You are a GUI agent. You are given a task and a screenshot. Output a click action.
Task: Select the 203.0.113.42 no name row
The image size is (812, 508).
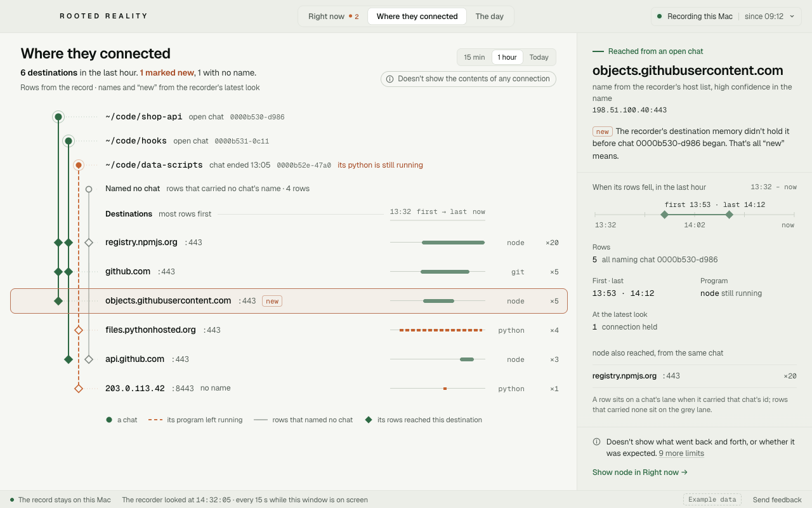point(289,389)
